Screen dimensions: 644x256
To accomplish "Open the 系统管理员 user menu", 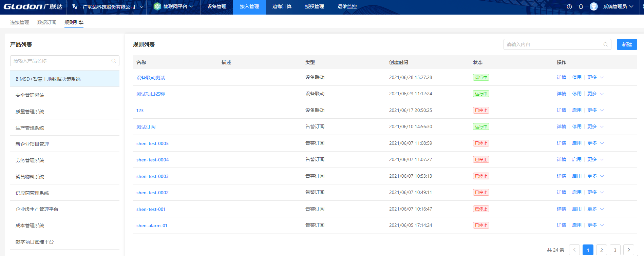I will tap(618, 6).
